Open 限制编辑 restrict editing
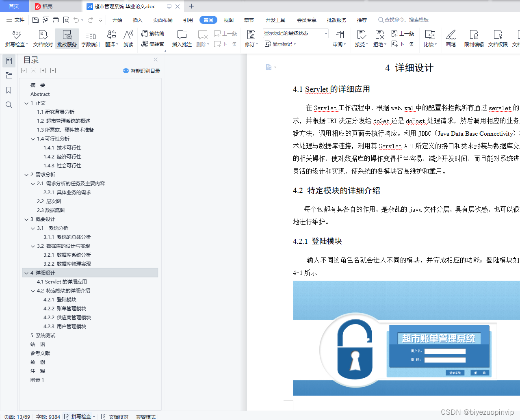 (x=474, y=39)
